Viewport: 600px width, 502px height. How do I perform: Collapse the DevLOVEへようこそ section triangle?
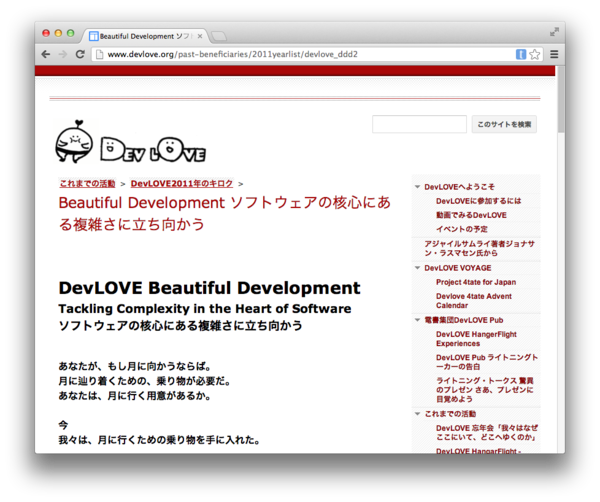click(417, 187)
